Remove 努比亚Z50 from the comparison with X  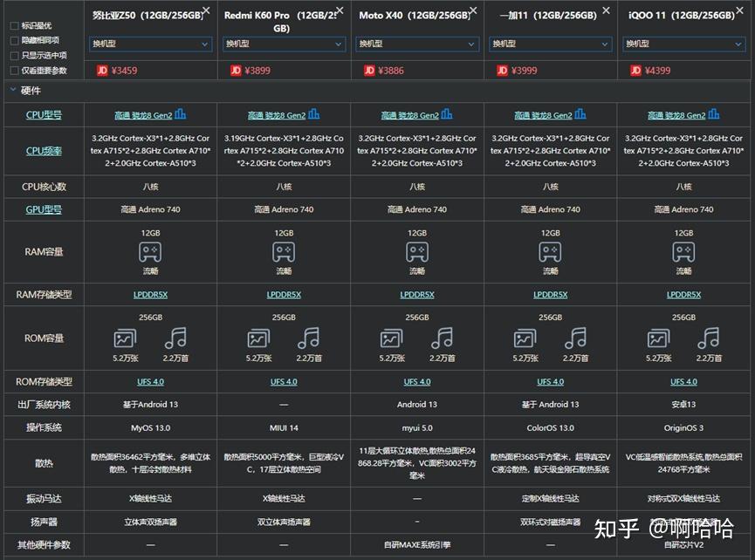click(206, 10)
